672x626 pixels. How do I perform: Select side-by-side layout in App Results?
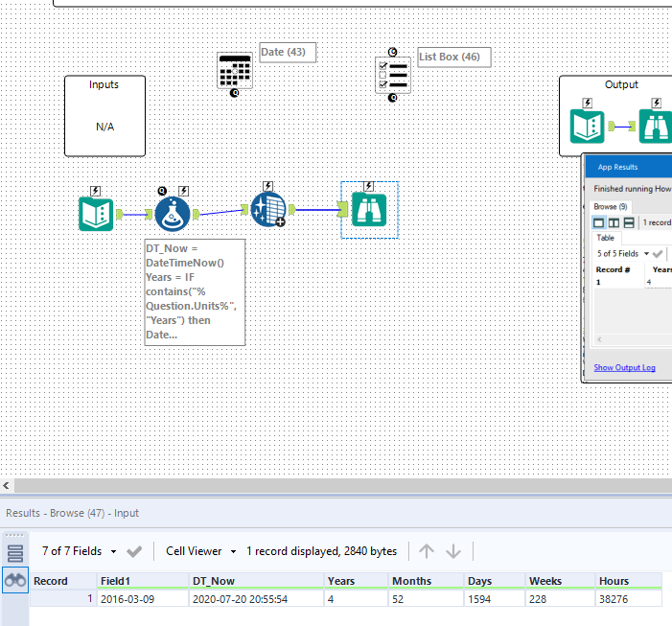[x=614, y=222]
